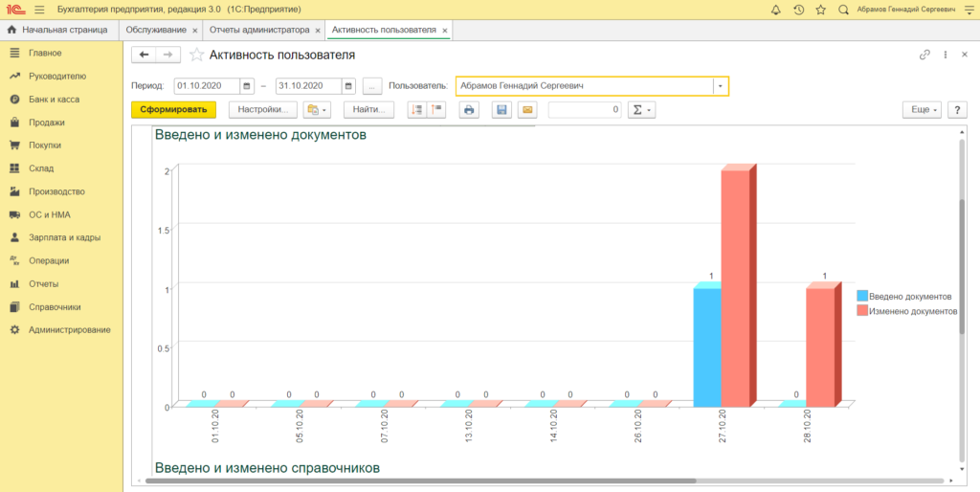The width and height of the screenshot is (980, 492).
Task: Click the search magnifier in top bar
Action: click(x=843, y=10)
